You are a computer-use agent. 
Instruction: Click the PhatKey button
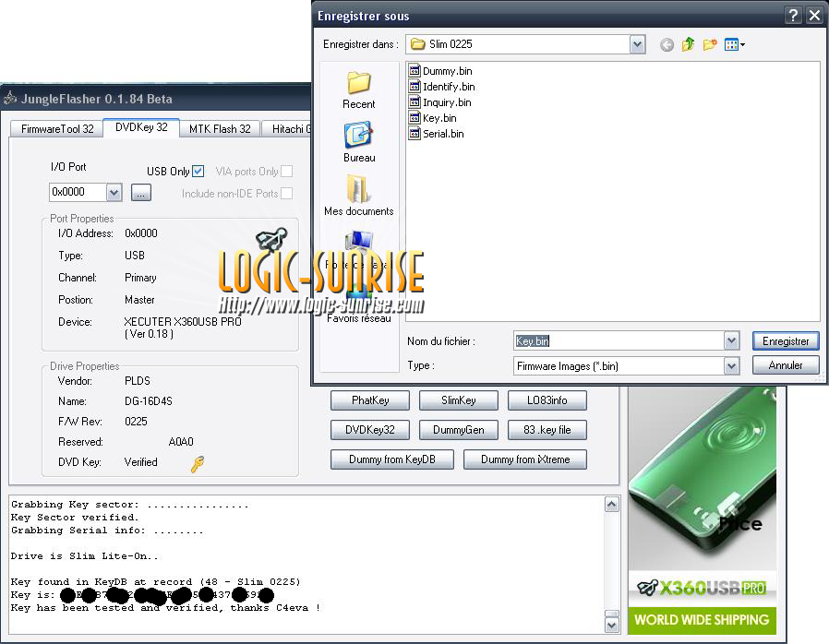[370, 400]
